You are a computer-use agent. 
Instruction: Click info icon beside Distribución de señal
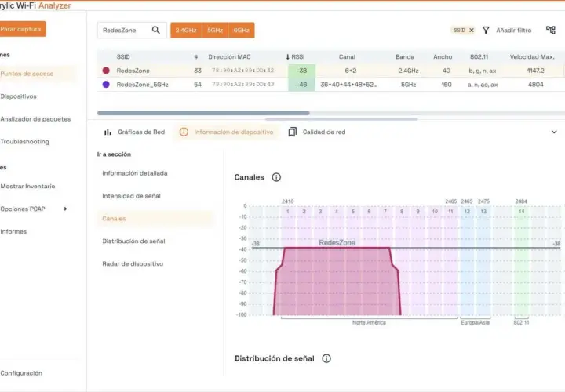(x=326, y=358)
